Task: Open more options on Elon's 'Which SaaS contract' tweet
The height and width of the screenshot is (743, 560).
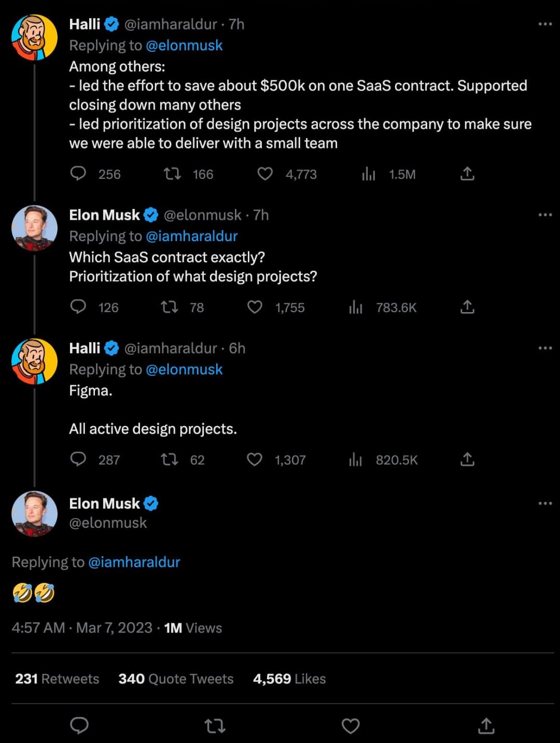Action: tap(545, 215)
